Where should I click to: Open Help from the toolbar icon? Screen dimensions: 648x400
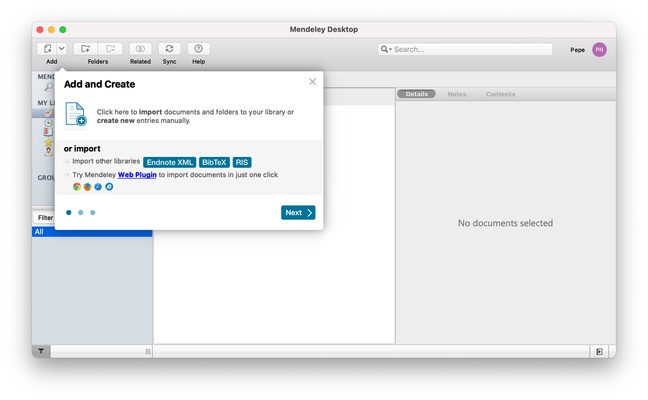click(198, 49)
